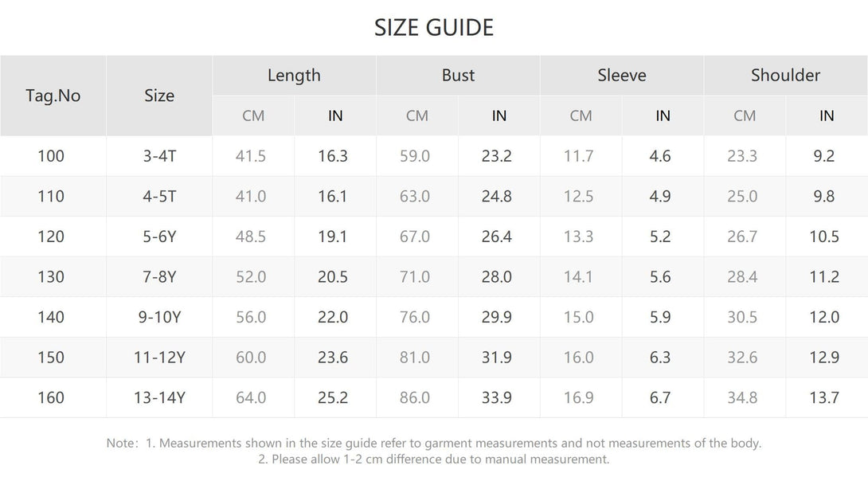
Task: Click the 9-10Y size cell
Action: click(x=159, y=317)
